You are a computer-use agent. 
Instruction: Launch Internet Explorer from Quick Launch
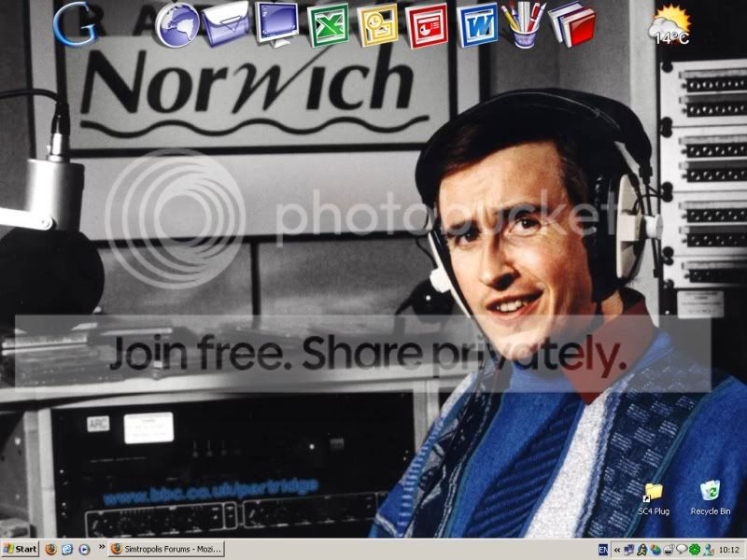coord(67,549)
